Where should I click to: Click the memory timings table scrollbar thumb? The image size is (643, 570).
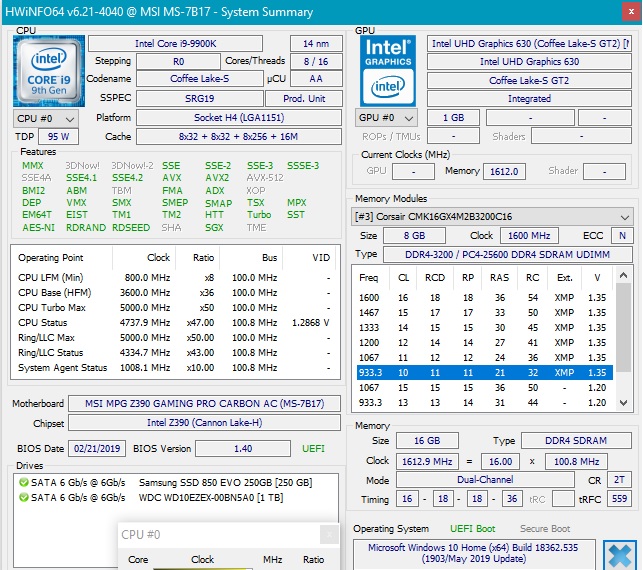(x=623, y=327)
